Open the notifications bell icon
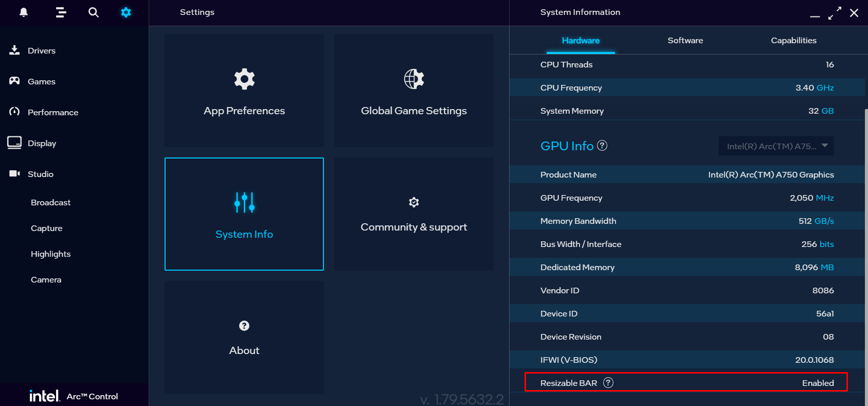868x406 pixels. tap(24, 12)
